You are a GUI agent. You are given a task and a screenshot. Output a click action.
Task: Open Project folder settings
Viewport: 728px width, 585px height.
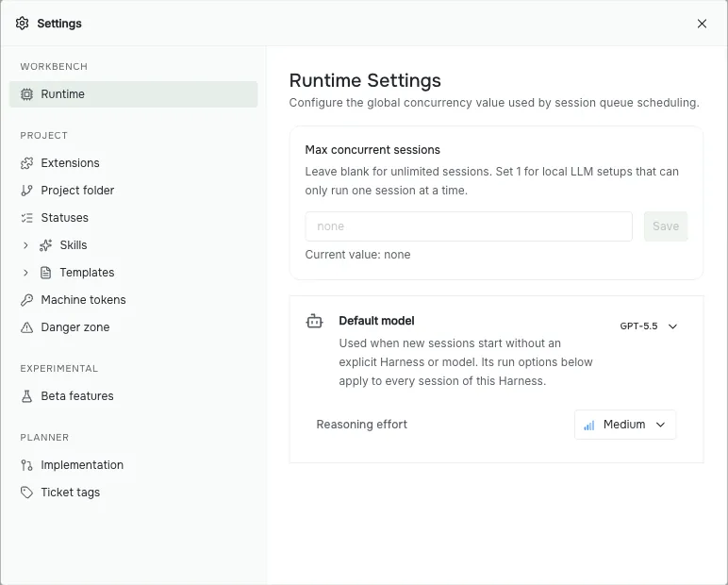(x=133, y=191)
